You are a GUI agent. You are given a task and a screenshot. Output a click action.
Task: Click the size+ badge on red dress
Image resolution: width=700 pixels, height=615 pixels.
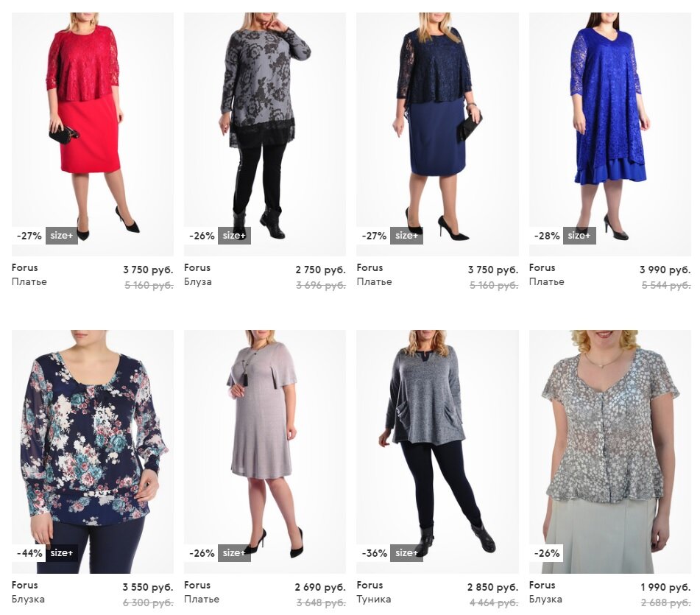point(62,236)
